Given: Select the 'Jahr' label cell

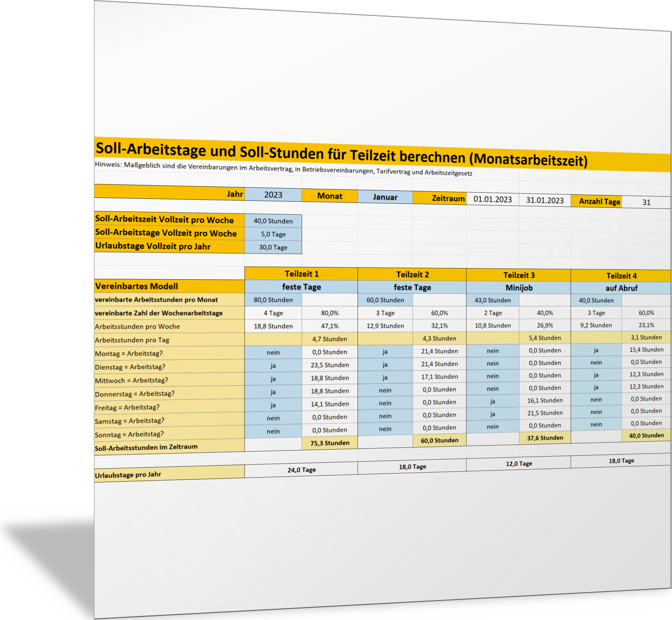Looking at the screenshot, I should (169, 193).
